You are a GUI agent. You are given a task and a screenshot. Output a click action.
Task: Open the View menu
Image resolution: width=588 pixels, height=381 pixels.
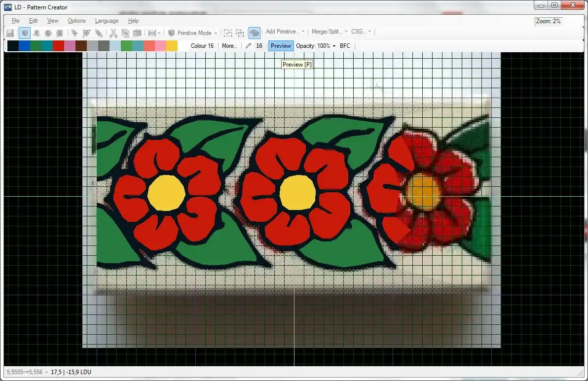coord(52,21)
